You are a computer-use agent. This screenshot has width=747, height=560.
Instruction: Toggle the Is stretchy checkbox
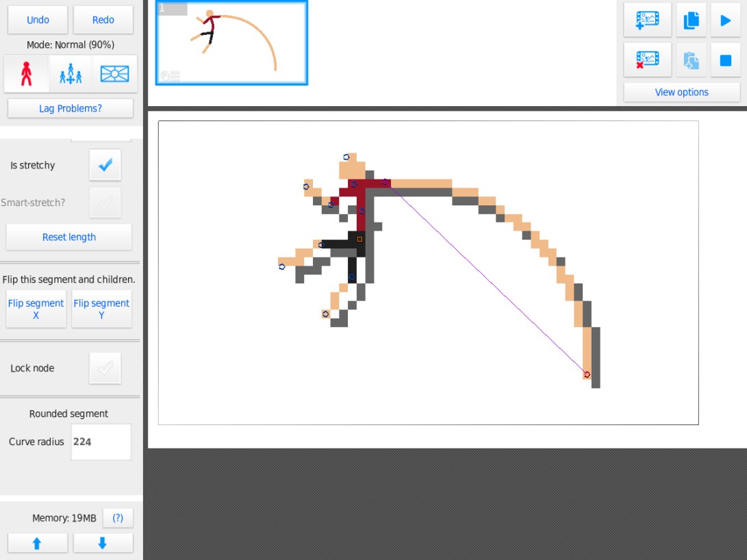coord(105,165)
